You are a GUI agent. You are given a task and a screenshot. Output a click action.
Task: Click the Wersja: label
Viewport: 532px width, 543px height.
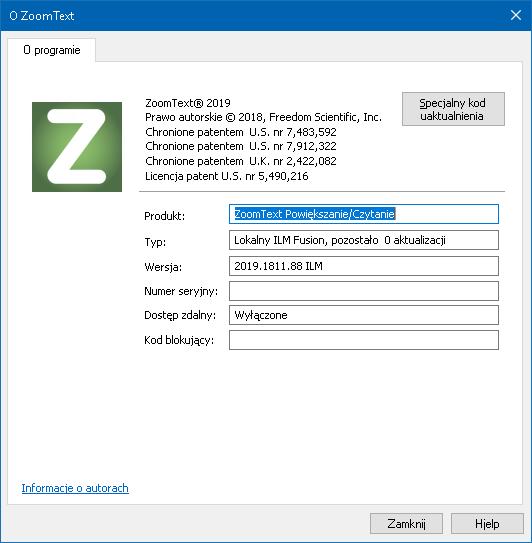click(163, 267)
